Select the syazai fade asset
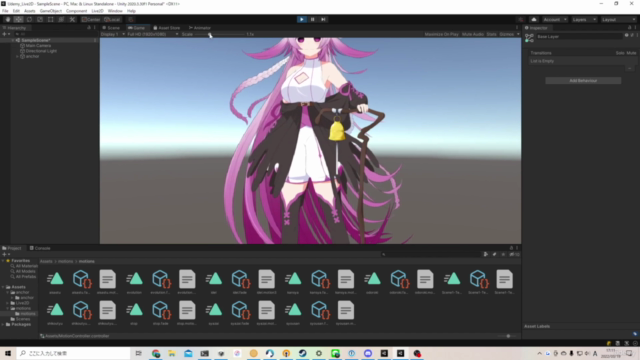The image size is (640, 360). pyautogui.click(x=240, y=313)
